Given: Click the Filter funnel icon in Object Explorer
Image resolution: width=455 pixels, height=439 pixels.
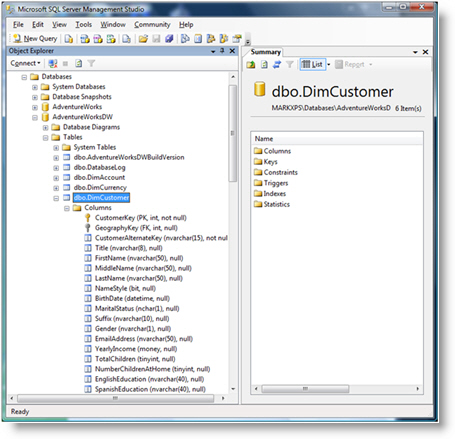Looking at the screenshot, I should click(91, 63).
